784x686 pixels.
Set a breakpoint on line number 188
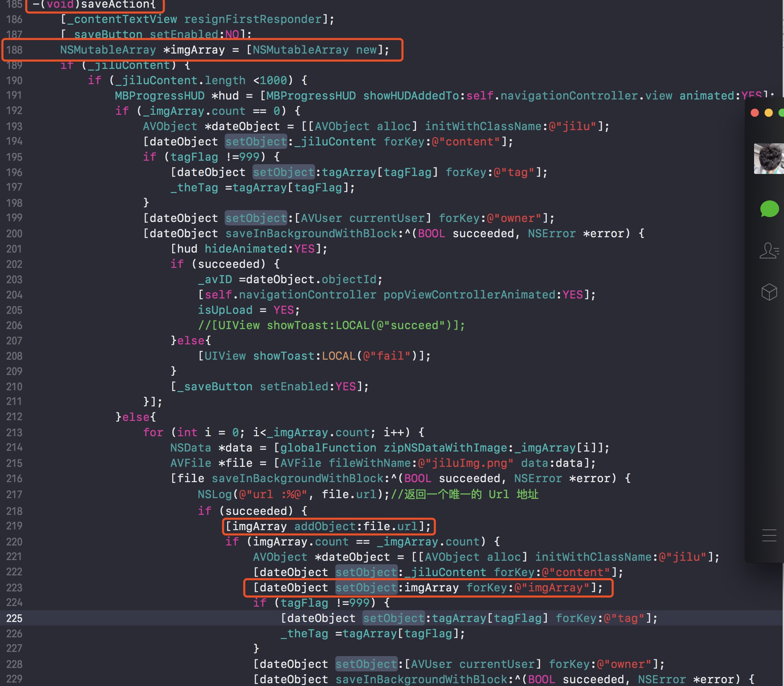click(14, 50)
